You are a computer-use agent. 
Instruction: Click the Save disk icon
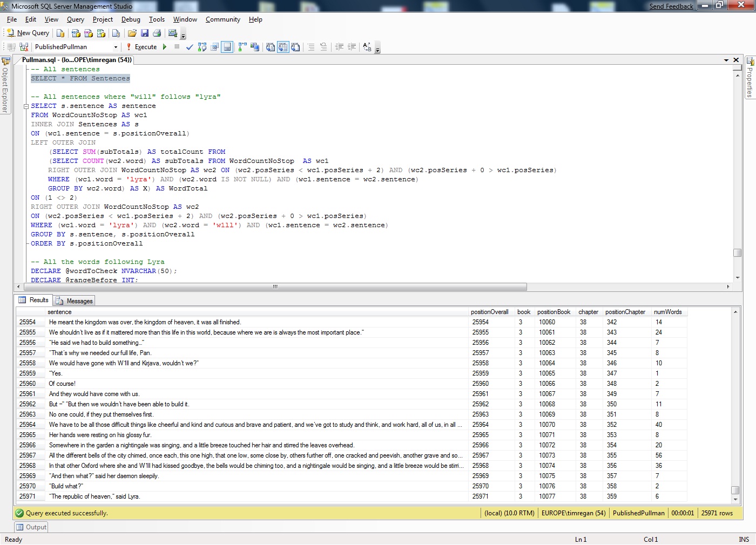pos(144,33)
